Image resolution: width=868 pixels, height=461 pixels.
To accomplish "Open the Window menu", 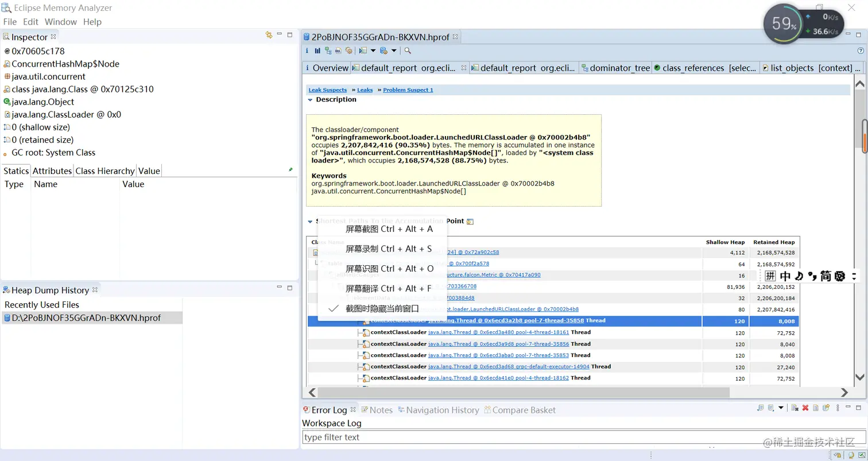I will coord(61,22).
